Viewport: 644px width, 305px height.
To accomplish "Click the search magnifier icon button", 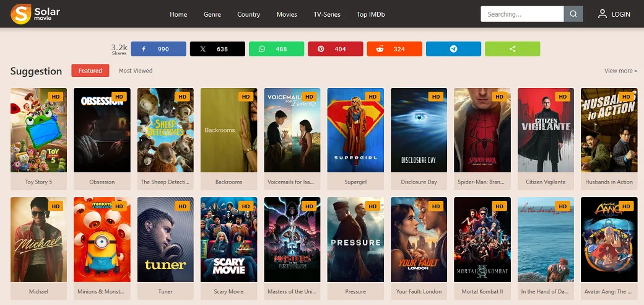I will coord(573,14).
